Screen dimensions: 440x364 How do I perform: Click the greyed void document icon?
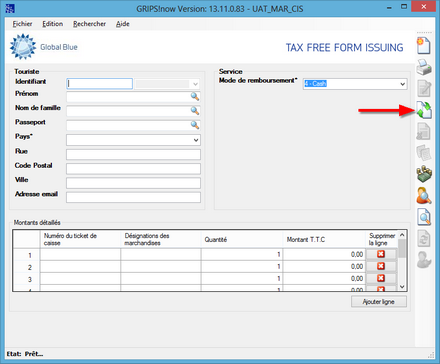[x=424, y=131]
